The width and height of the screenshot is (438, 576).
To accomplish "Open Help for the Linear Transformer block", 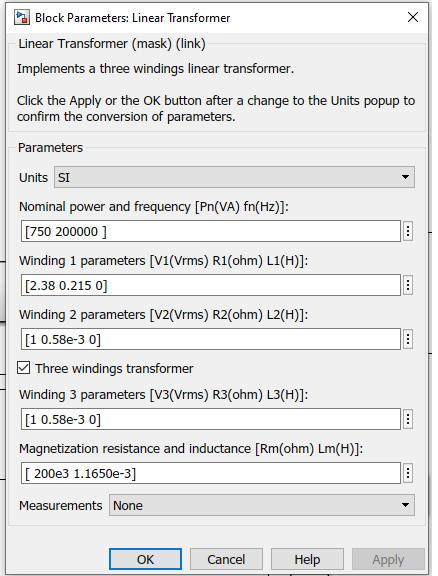I will point(307,559).
